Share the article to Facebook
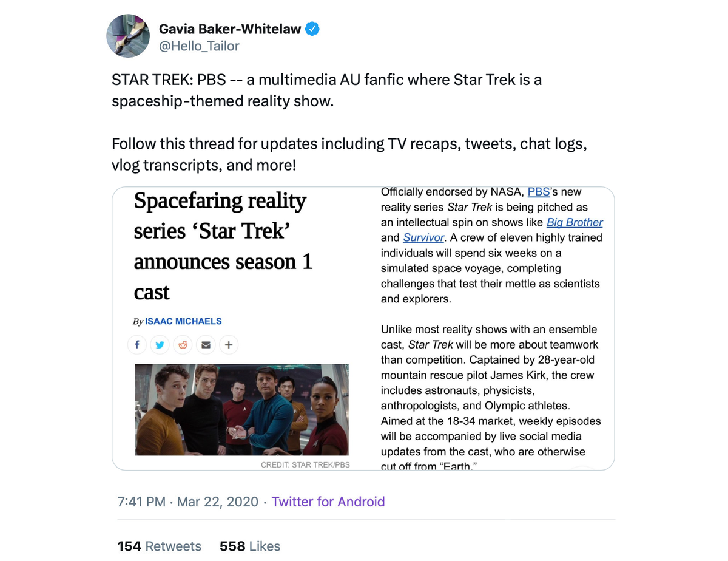Viewport: 728px width, 561px height. [137, 344]
